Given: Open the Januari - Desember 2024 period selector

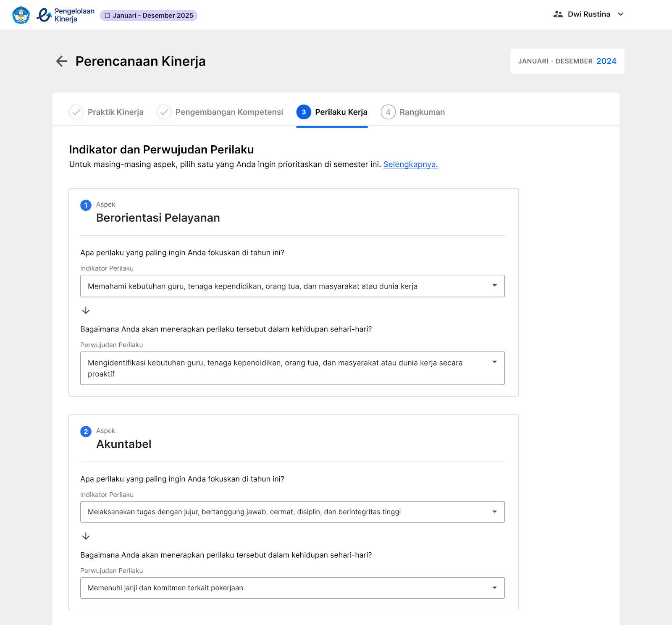Looking at the screenshot, I should coord(567,61).
